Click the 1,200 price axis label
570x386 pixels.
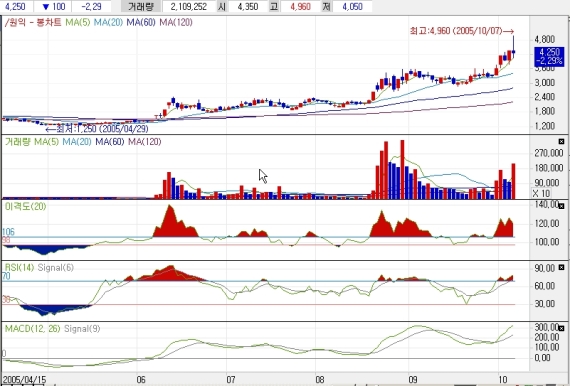545,126
